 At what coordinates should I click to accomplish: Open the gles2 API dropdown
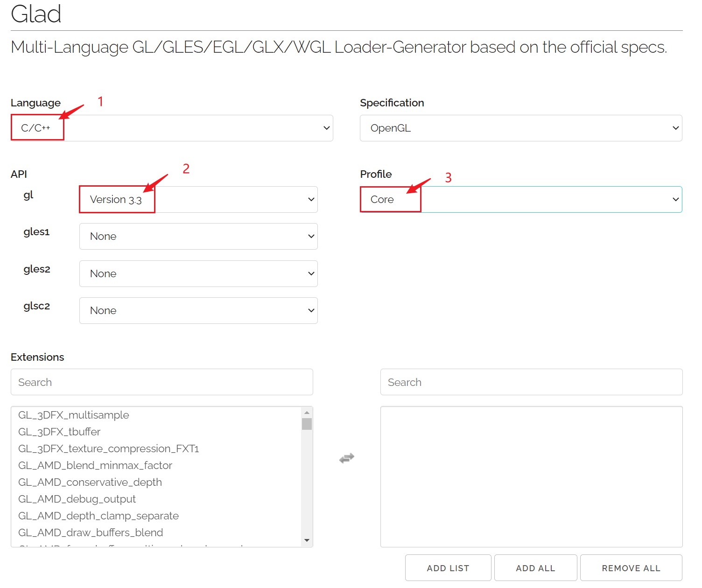point(198,273)
